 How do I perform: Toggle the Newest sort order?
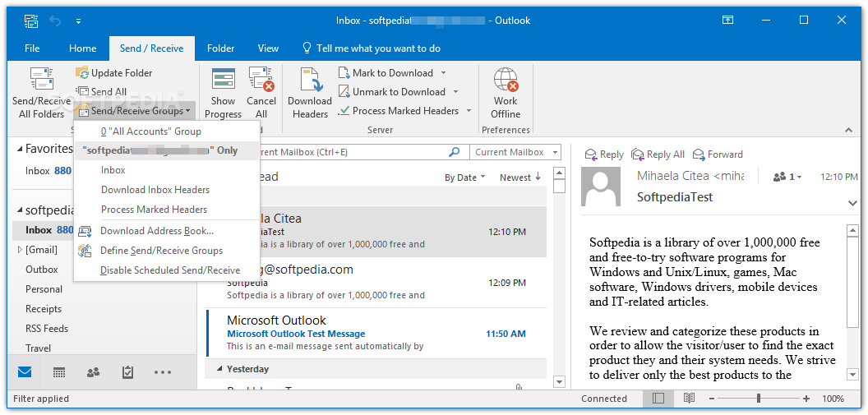(519, 178)
